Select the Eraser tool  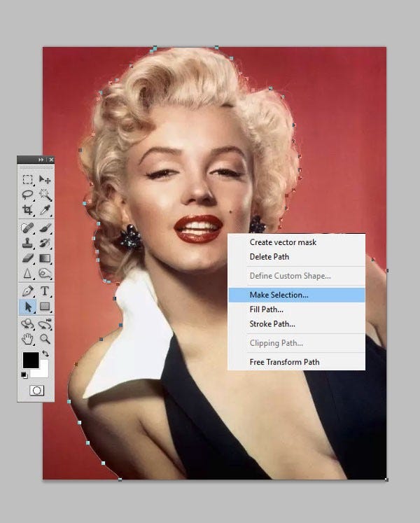tap(27, 258)
